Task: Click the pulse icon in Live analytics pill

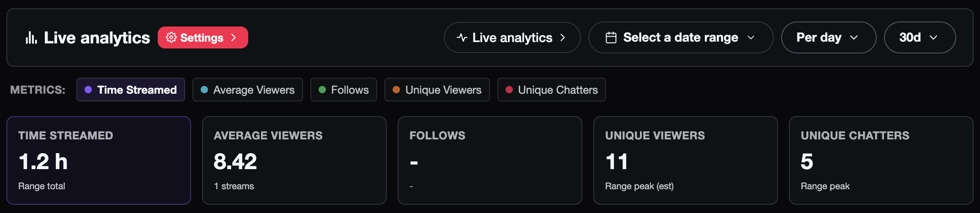Action: tap(462, 37)
